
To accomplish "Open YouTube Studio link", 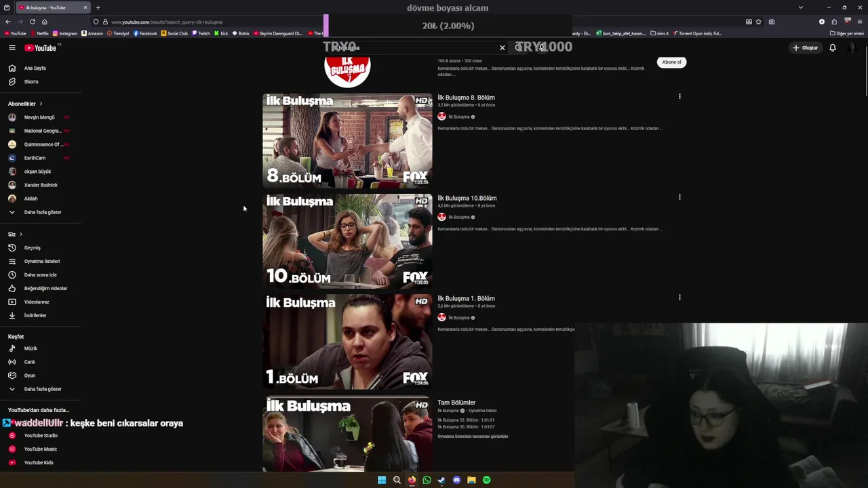I will point(41,435).
